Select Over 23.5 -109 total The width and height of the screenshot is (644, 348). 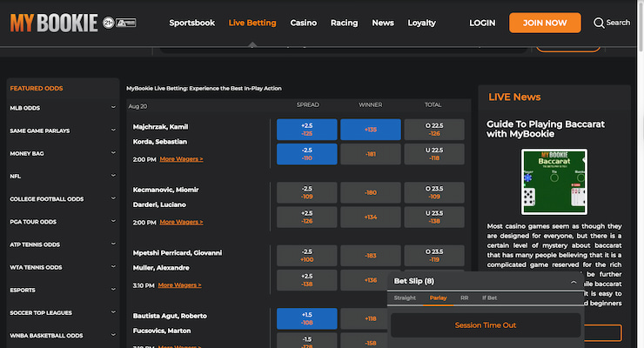(x=434, y=192)
